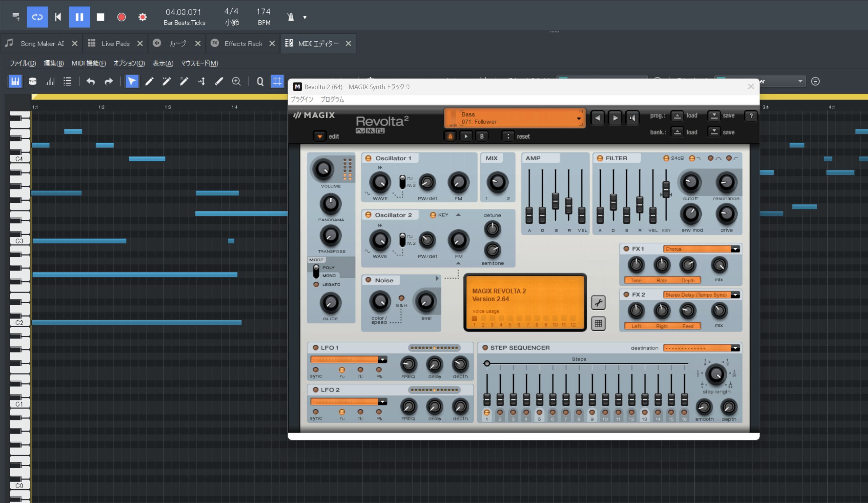
Task: Open Revolta help with the ? button
Action: coord(751,116)
